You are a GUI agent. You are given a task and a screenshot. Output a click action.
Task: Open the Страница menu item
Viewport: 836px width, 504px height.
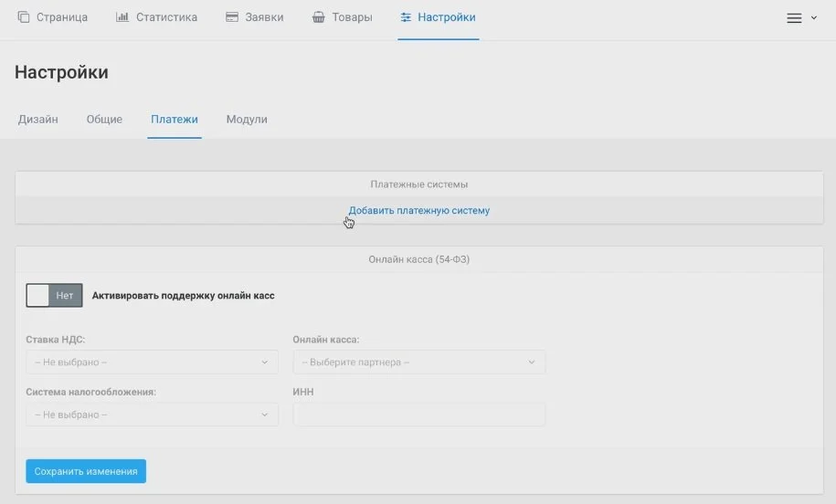(53, 17)
